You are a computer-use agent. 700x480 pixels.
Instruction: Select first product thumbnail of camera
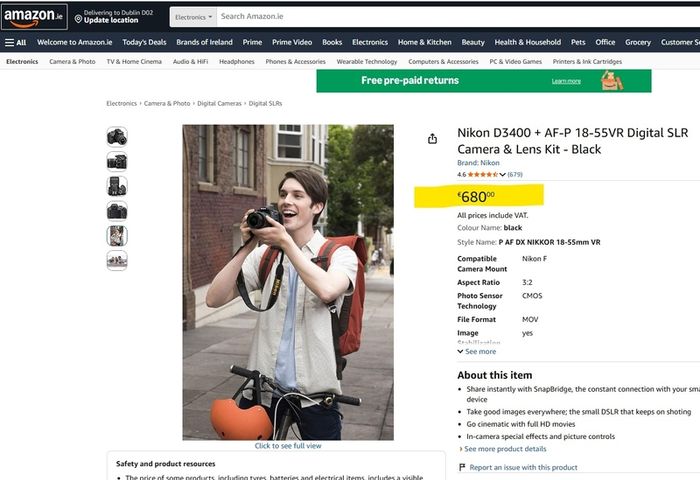[x=117, y=137]
